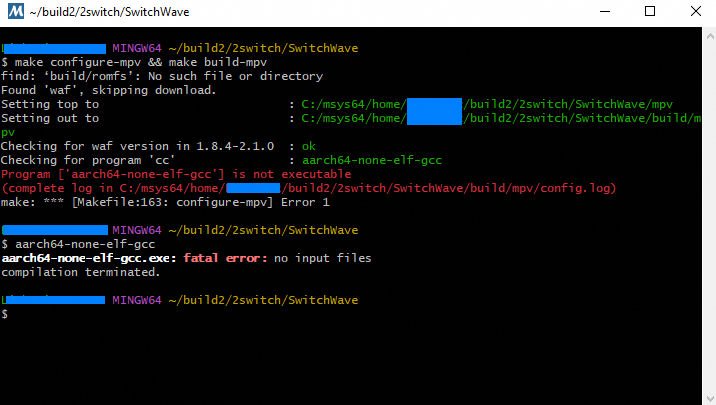Click the scrollbar down arrow
The image size is (716, 405).
(x=709, y=398)
